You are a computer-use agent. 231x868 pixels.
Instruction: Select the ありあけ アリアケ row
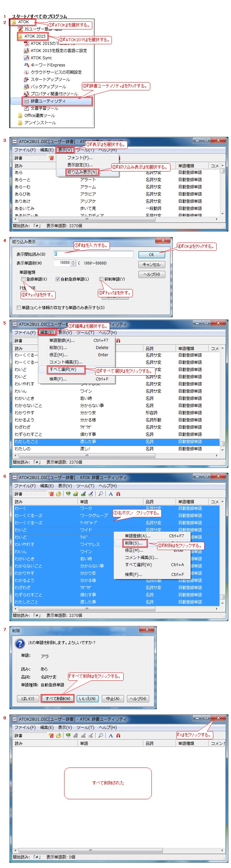[116, 201]
